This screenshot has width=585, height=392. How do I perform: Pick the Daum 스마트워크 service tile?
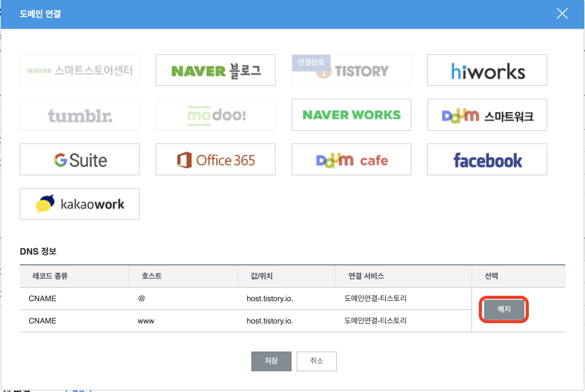coord(487,115)
